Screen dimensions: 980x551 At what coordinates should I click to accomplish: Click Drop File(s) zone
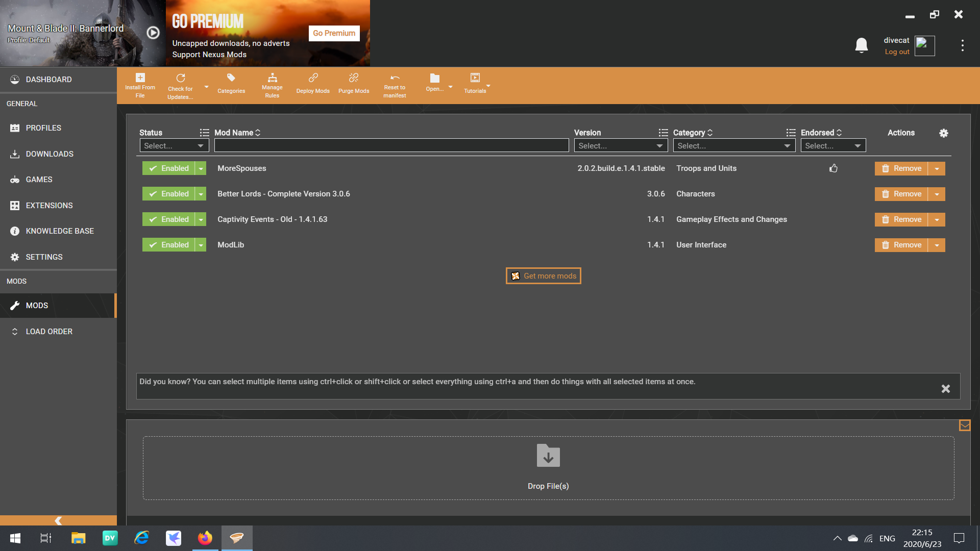548,468
